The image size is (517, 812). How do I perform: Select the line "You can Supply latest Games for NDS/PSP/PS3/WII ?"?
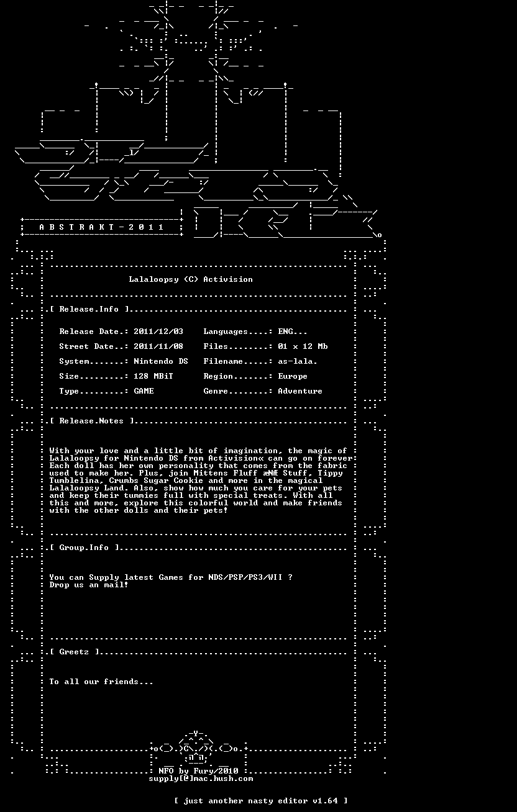point(171,577)
